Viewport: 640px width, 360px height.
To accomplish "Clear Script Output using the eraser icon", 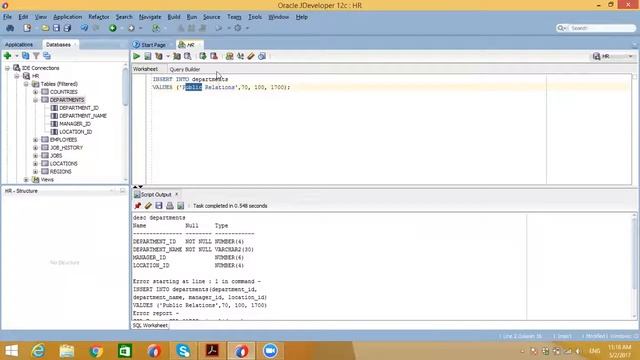I will click(x=148, y=206).
